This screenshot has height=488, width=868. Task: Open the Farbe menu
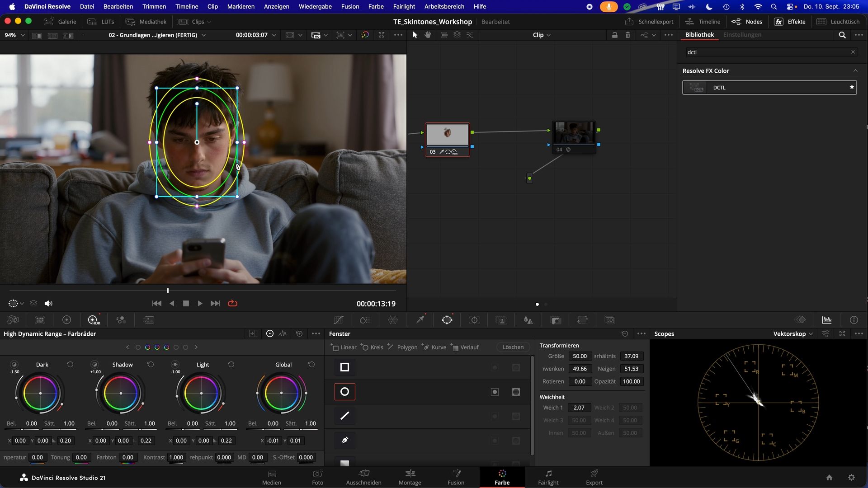click(x=376, y=7)
